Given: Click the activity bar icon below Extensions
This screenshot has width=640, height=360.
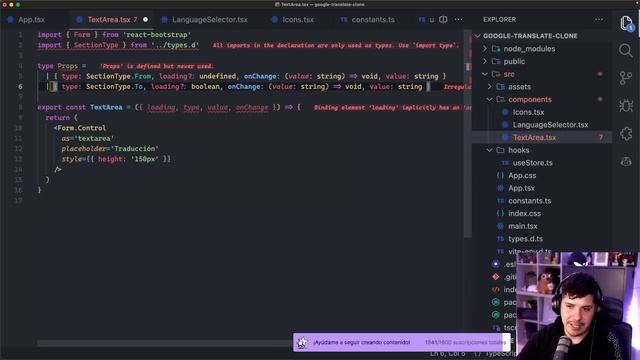Looking at the screenshot, I should pos(625,161).
